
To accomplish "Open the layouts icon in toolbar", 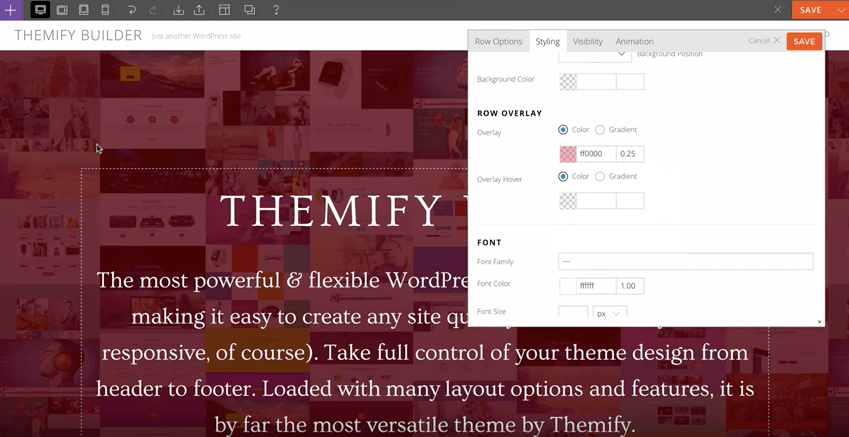I will click(x=224, y=10).
